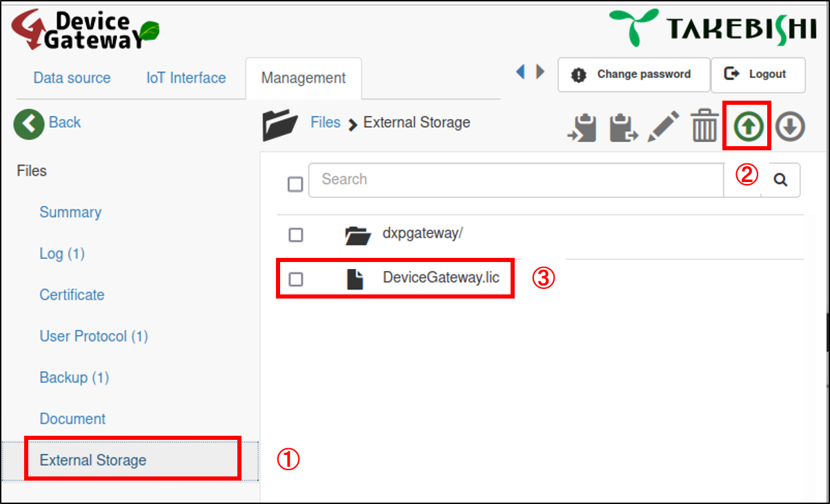Image resolution: width=830 pixels, height=504 pixels.
Task: Tick the DeviceGateway.lic checkbox
Action: [296, 279]
